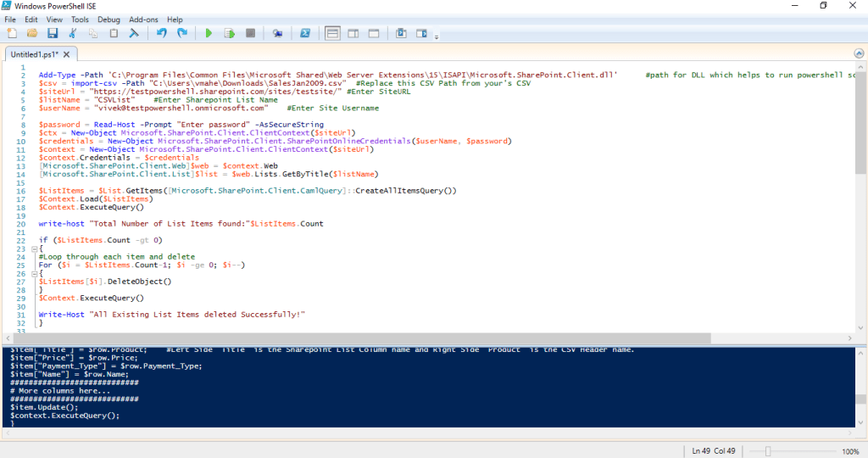Click the script pane horizontal scrollbar
Image resolution: width=868 pixels, height=458 pixels.
pos(362,338)
